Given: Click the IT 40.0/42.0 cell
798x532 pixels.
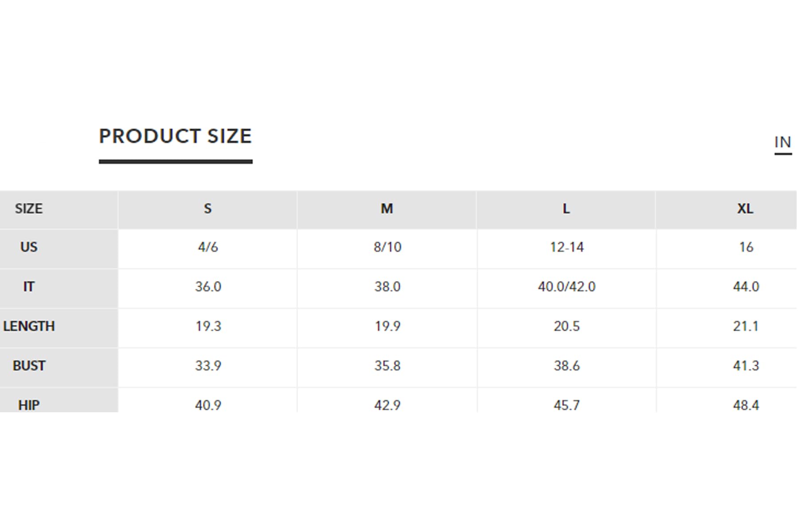Looking at the screenshot, I should tap(567, 287).
